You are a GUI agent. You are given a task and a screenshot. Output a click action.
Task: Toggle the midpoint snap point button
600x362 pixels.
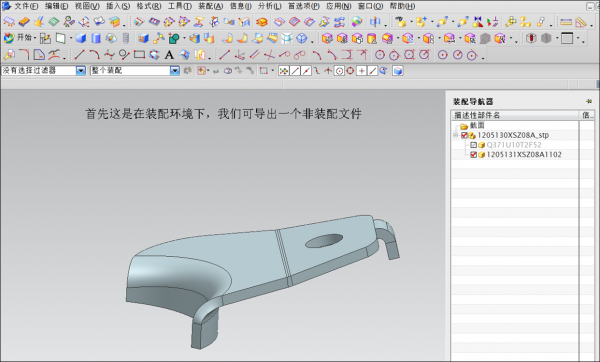click(x=306, y=71)
